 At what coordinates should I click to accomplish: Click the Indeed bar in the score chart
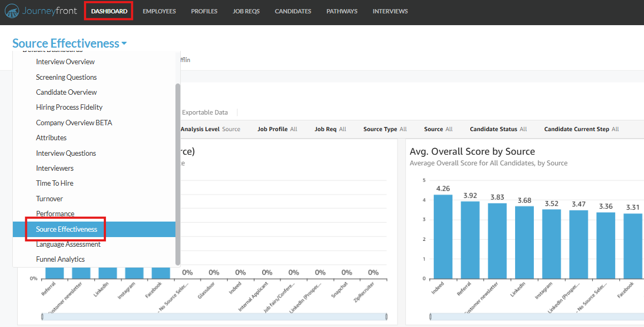coord(441,235)
